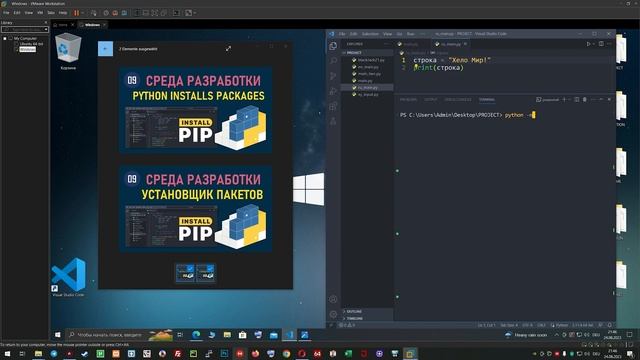Viewport: 640px width, 360px height.
Task: Switch to the Home tab in VMware
Action: click(62, 25)
